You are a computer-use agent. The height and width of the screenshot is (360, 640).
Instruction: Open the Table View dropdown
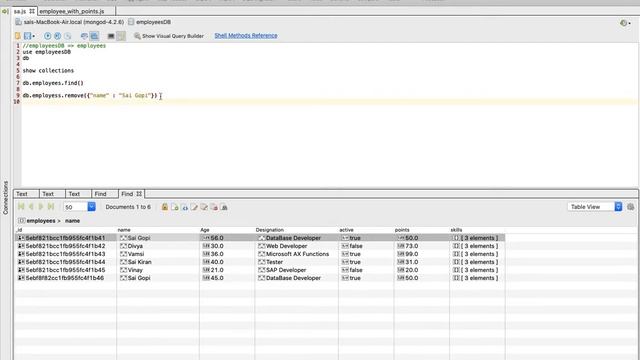coord(595,207)
